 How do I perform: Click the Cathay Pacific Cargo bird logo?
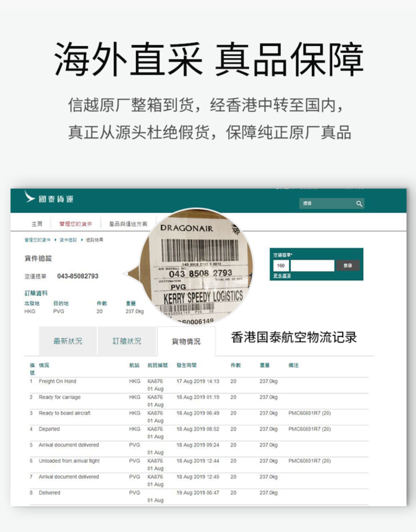coord(30,197)
